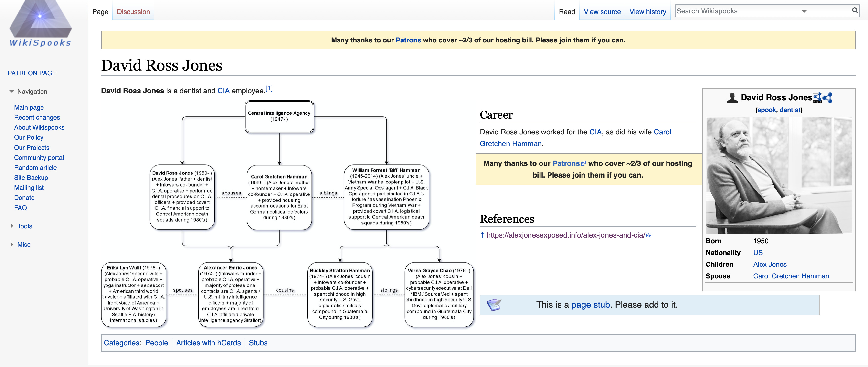Jump up via references arrow
The width and height of the screenshot is (868, 367).
click(x=482, y=235)
